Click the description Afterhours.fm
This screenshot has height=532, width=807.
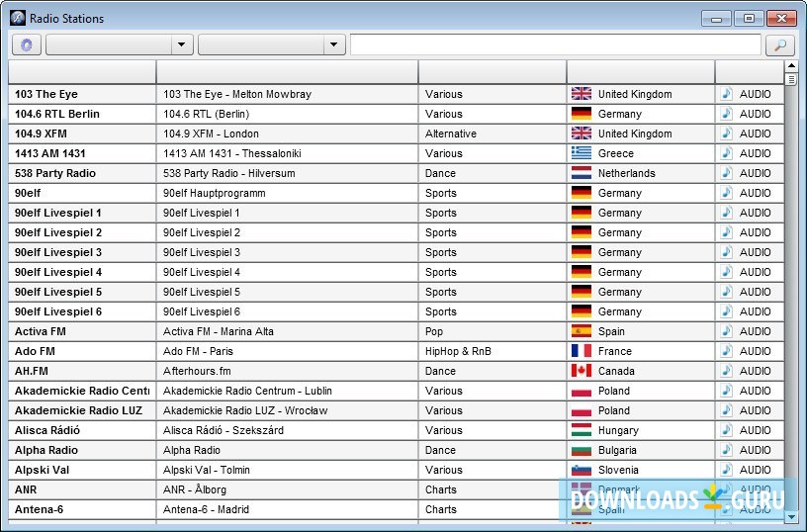point(197,371)
